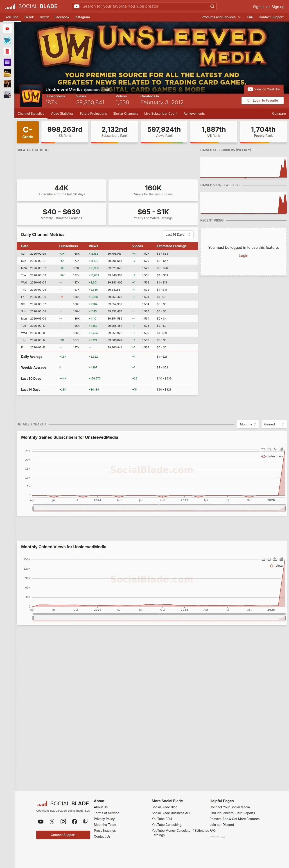289x868 pixels.
Task: Open the footer Privacy Policy link
Action: click(x=104, y=819)
